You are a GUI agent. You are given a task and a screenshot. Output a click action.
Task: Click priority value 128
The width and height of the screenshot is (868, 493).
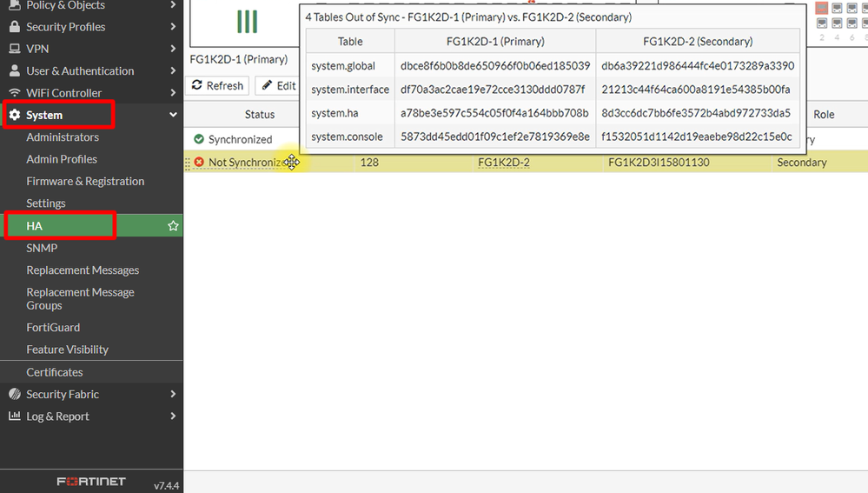pyautogui.click(x=369, y=163)
